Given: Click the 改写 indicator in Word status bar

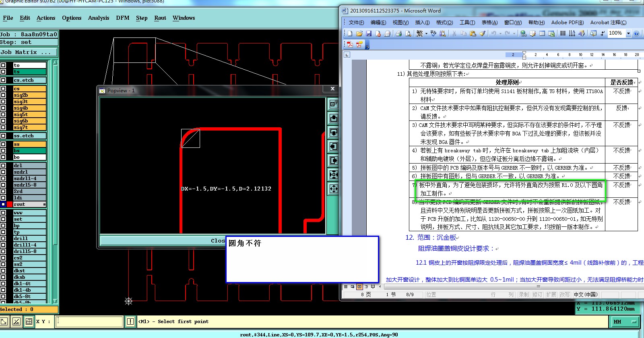Looking at the screenshot, I should tap(565, 294).
